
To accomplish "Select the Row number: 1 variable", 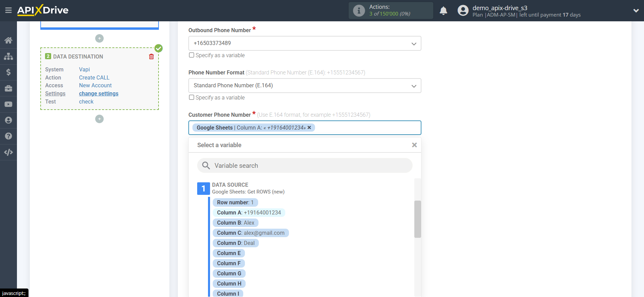I will pos(235,202).
